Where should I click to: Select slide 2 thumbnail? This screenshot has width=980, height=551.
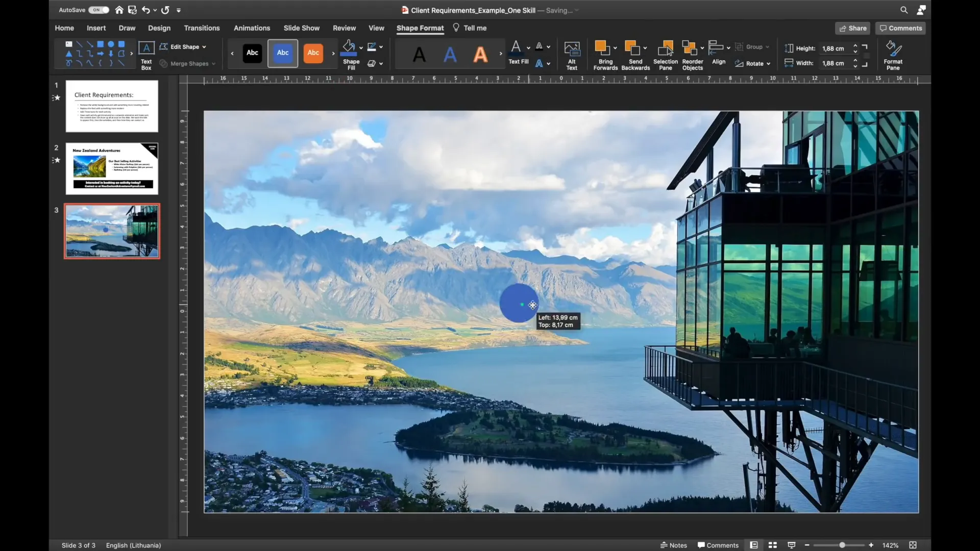coord(112,169)
